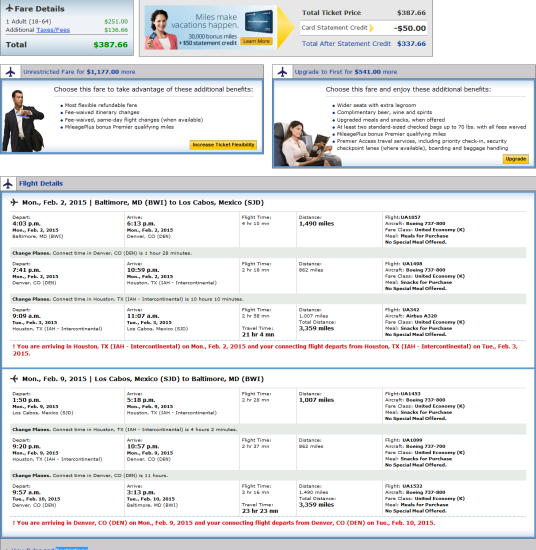The image size is (536, 550).
Task: Click the airplane icon beside Fare Details
Action: coord(9,8)
